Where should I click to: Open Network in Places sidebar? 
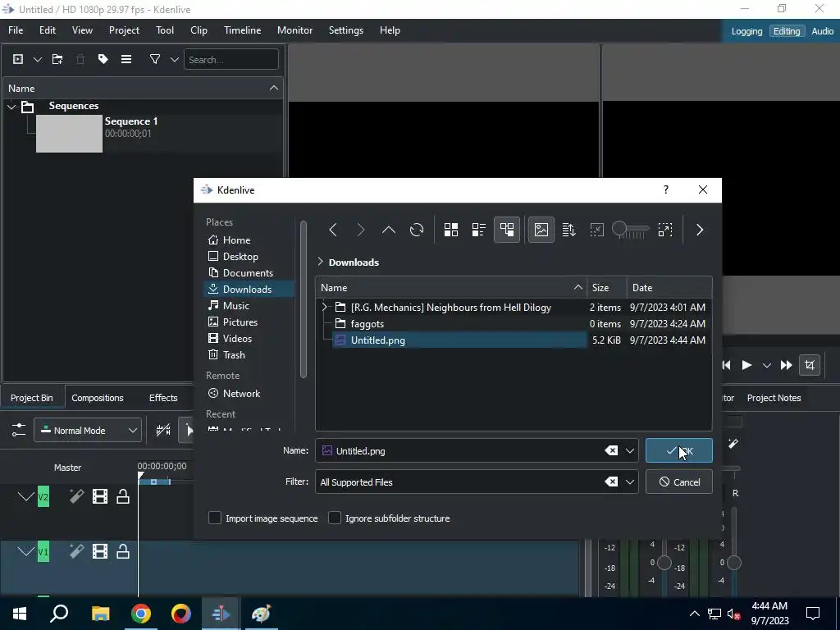(x=241, y=394)
